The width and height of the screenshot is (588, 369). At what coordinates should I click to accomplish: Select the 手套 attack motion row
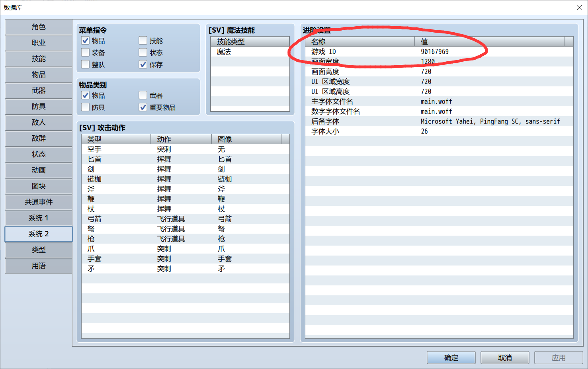coord(185,259)
